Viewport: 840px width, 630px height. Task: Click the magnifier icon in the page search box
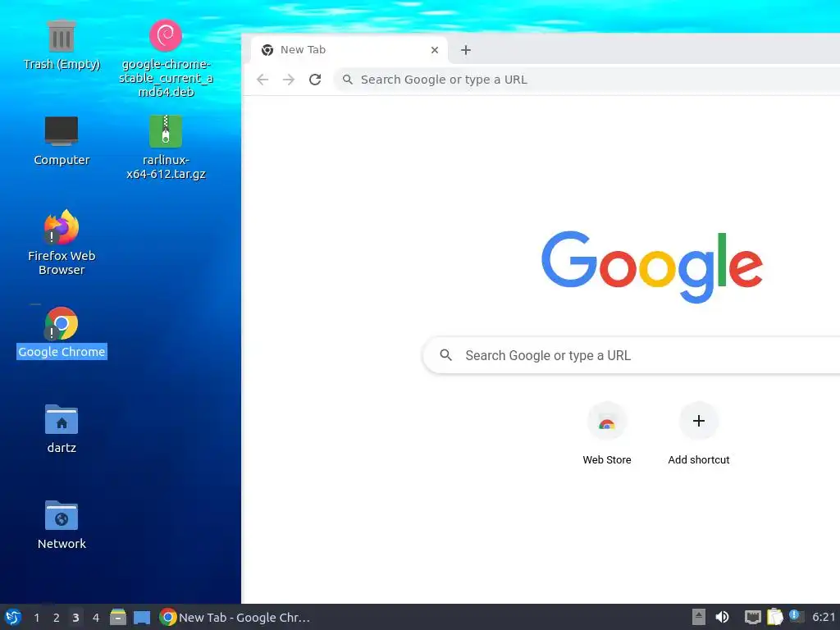445,354
